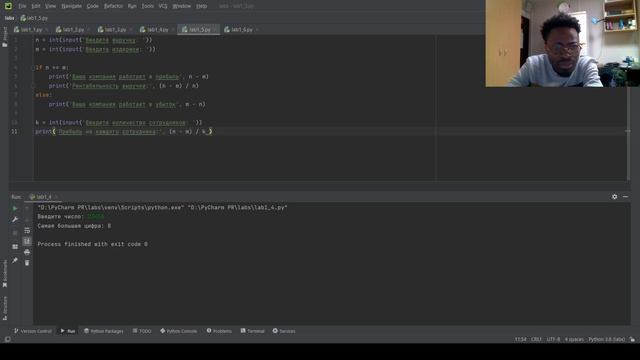Click the restore layout icon in Run panel
The image size is (640, 360).
15,247
